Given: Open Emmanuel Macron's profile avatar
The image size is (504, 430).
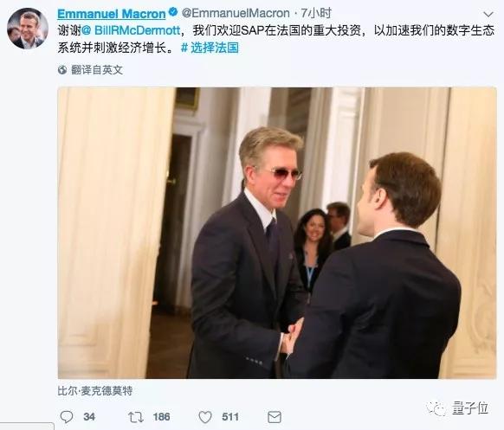Looking at the screenshot, I should (x=28, y=29).
